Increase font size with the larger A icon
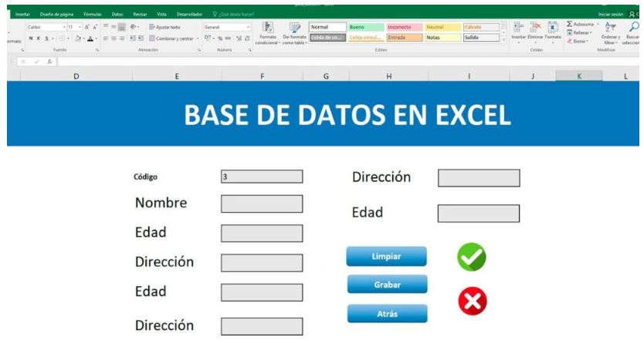 coord(87,27)
